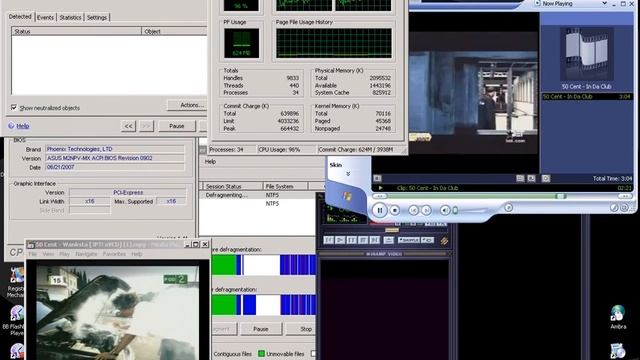Select the 'Defragmenting...' session row
640x360 pixels.
259,195
